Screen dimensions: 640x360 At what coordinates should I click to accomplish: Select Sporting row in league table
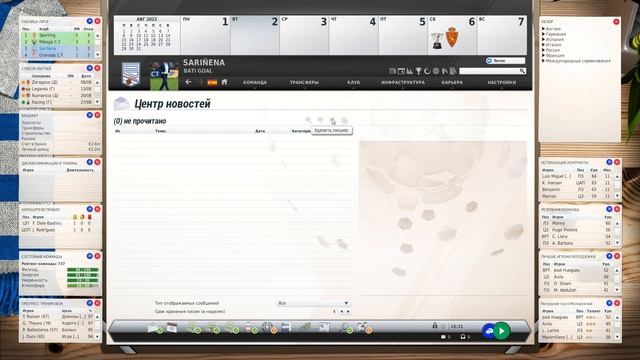tap(58, 36)
